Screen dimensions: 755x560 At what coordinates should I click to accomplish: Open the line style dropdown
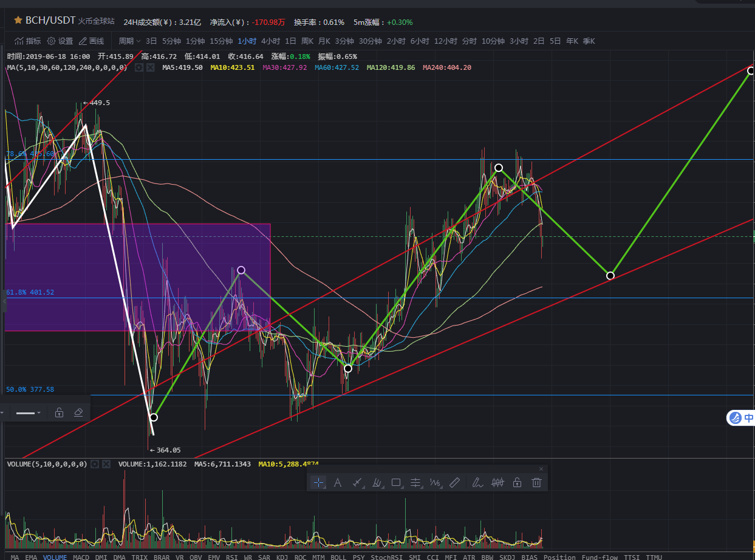tap(29, 413)
